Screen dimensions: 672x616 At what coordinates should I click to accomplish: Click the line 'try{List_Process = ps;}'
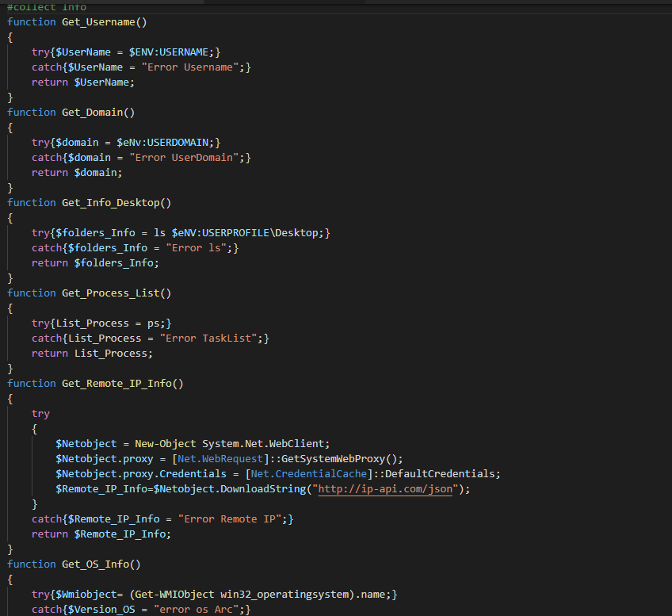coord(101,323)
